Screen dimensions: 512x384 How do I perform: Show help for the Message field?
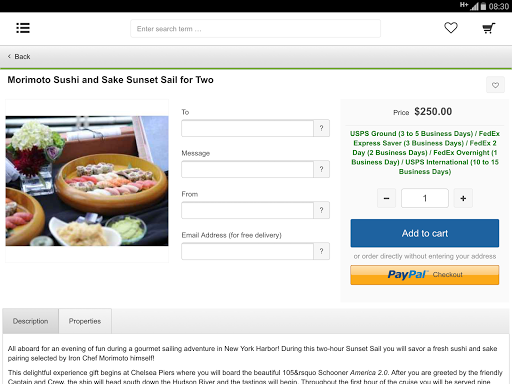click(x=321, y=169)
